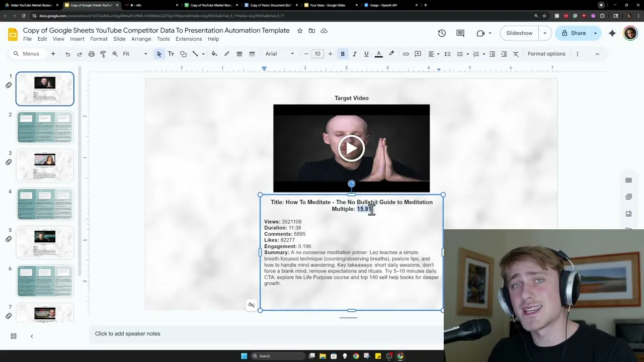
Task: Collapse the filmstrip panel arrow
Action: (32, 336)
